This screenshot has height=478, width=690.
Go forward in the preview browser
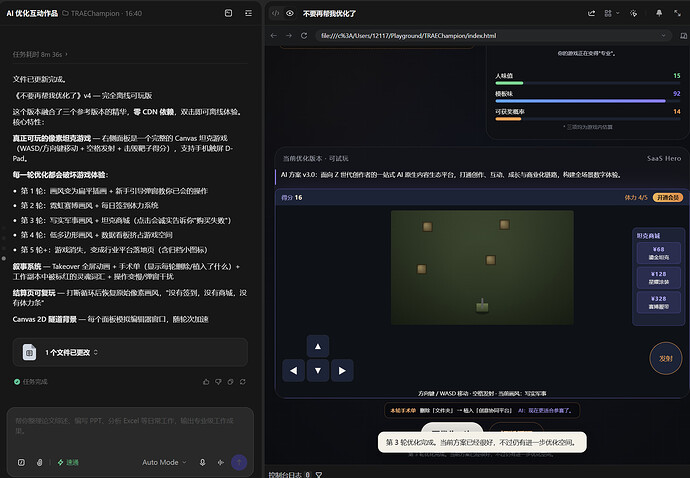(x=289, y=36)
